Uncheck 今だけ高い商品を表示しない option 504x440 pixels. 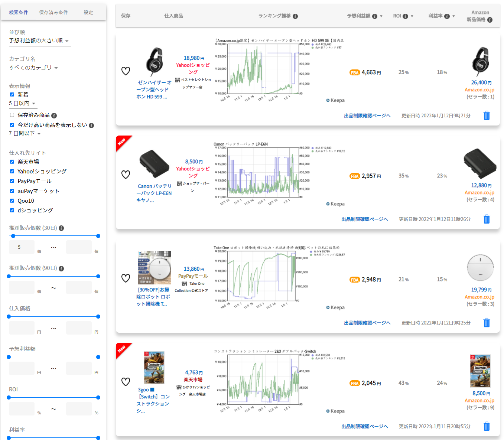point(12,125)
